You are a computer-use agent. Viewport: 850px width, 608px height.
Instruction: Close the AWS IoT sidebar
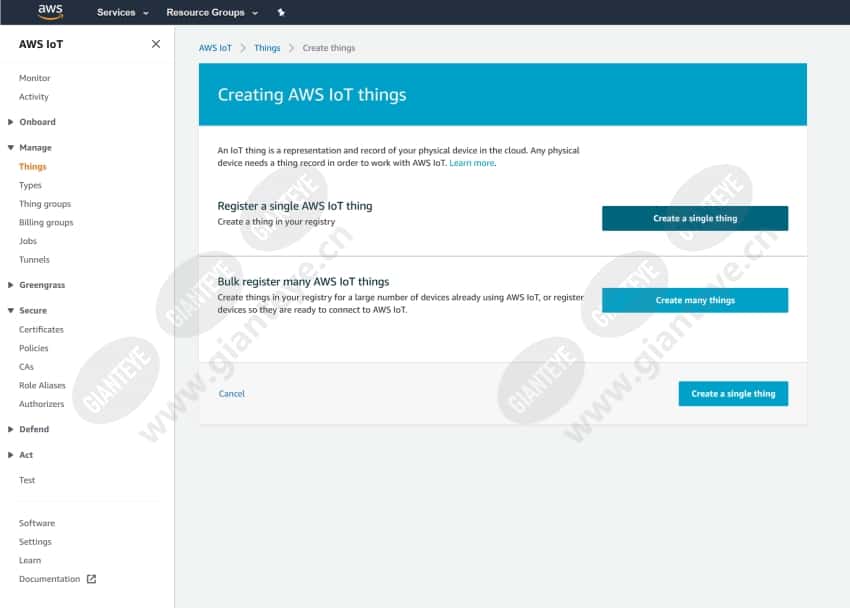pos(156,44)
